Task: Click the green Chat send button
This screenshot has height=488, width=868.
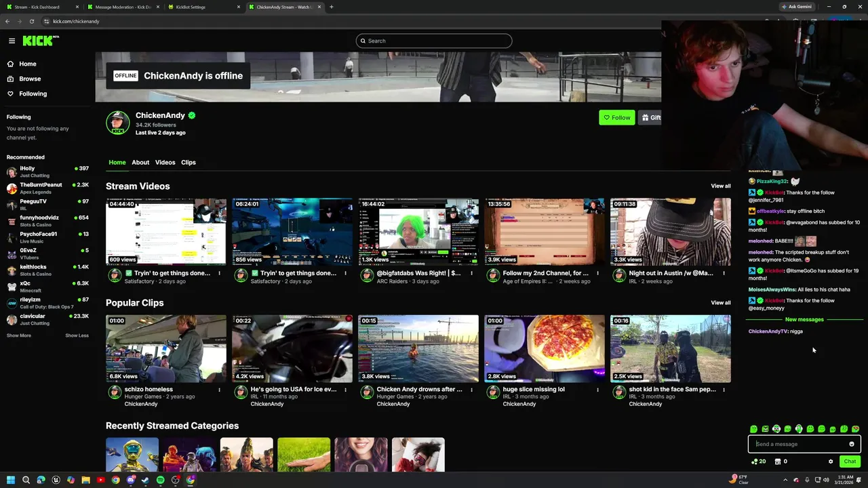Action: coord(850,462)
